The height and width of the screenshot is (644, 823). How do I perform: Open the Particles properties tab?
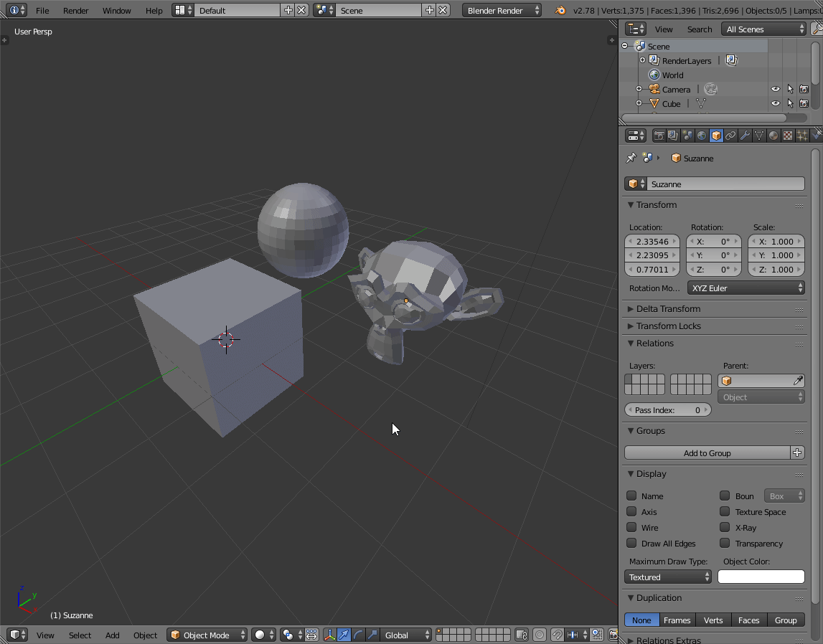[x=802, y=136]
